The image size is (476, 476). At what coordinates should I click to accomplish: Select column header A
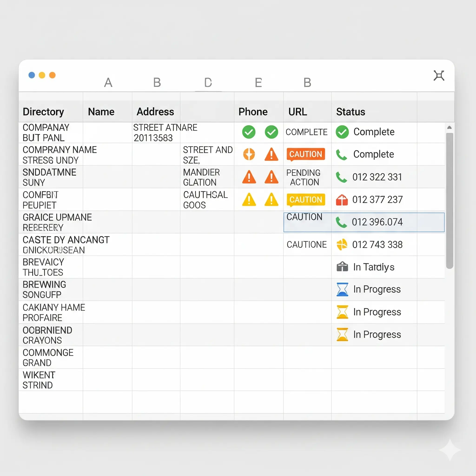pos(108,83)
